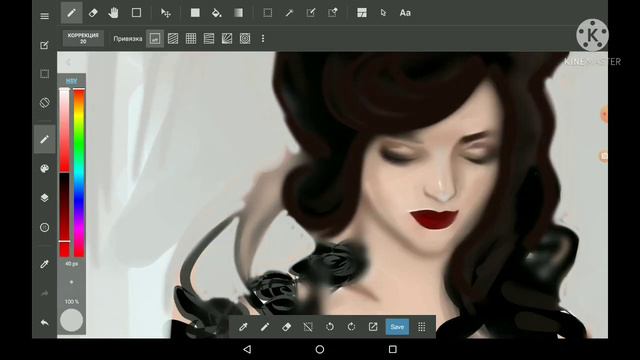Select the panel Divide tool

[362, 13]
